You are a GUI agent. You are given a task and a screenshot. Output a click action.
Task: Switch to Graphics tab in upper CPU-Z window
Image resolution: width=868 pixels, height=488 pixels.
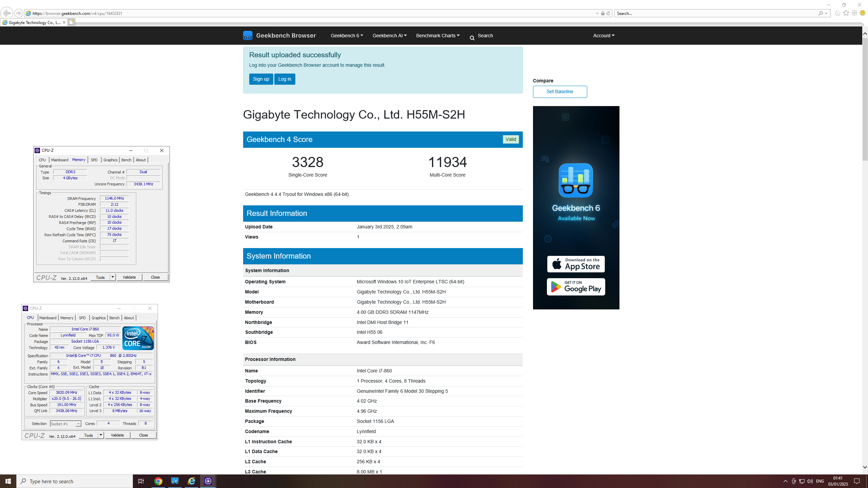point(111,160)
